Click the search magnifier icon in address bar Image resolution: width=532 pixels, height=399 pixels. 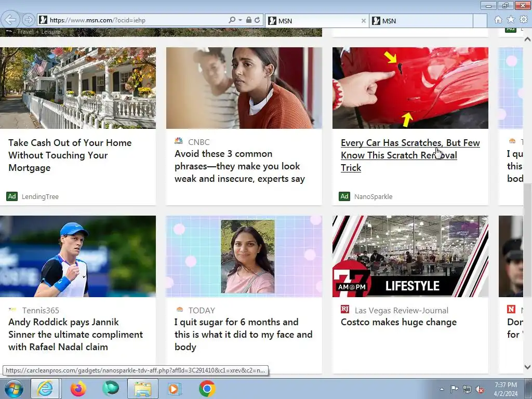232,20
